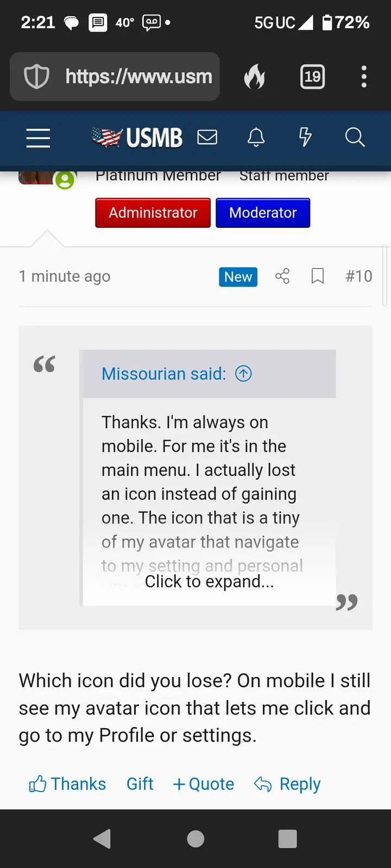Tap the share icon on post #10

pyautogui.click(x=282, y=276)
